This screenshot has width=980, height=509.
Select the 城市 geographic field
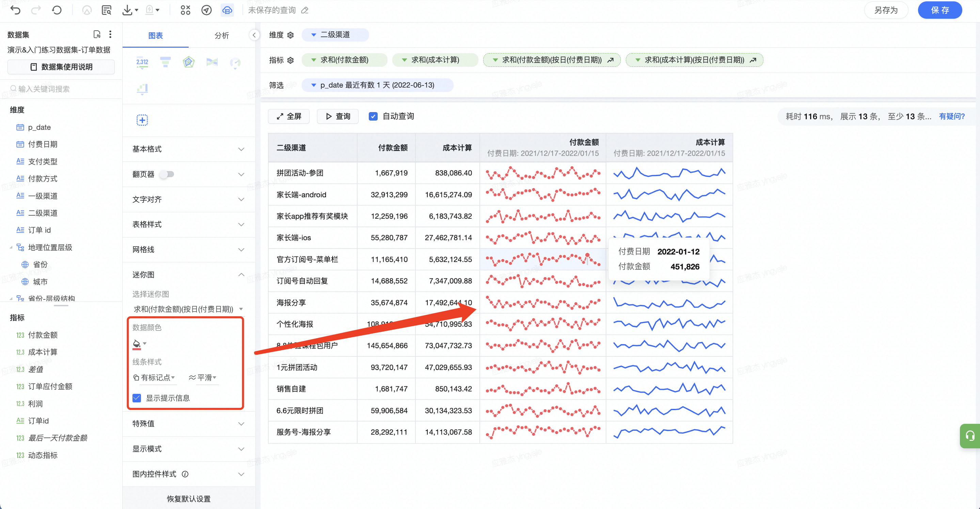[x=40, y=281]
